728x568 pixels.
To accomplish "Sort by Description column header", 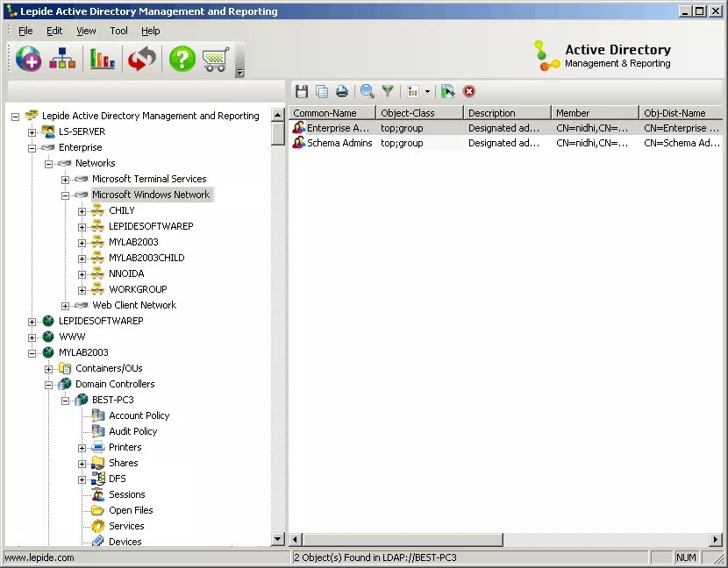I will pyautogui.click(x=507, y=113).
